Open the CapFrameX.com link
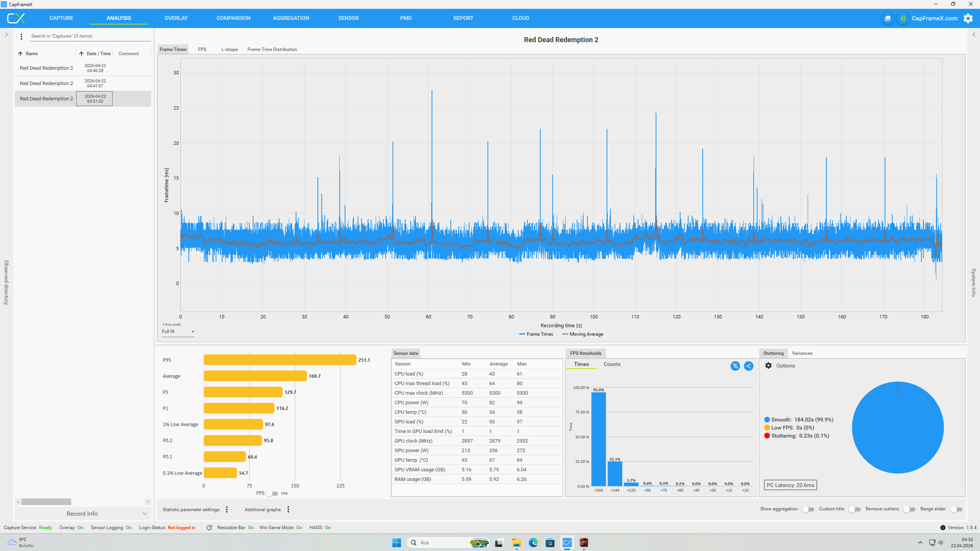 click(934, 18)
